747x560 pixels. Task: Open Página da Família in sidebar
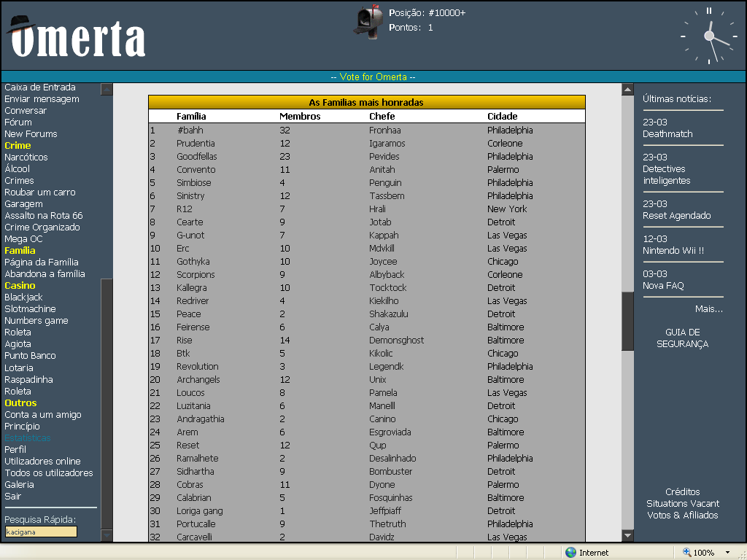click(x=42, y=262)
